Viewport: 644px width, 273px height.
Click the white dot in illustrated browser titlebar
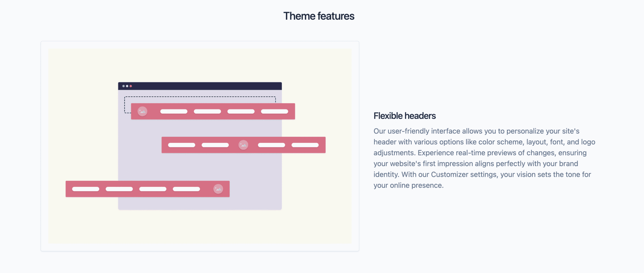tap(127, 86)
